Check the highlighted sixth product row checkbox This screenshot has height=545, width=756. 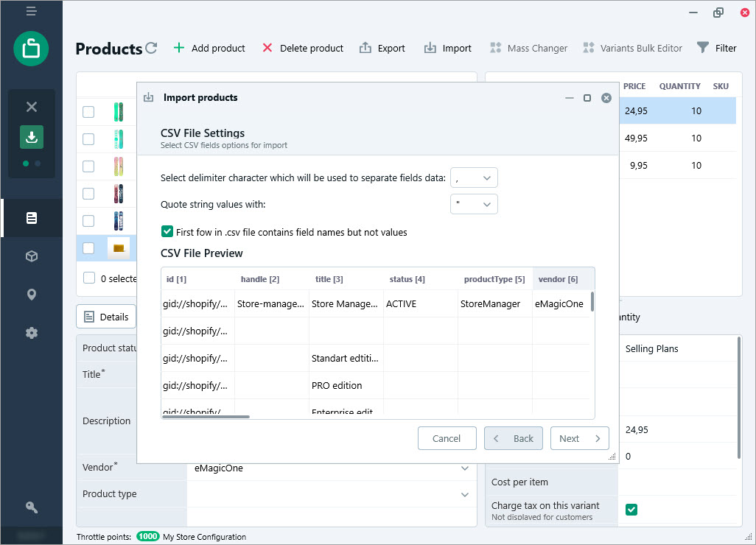click(88, 248)
